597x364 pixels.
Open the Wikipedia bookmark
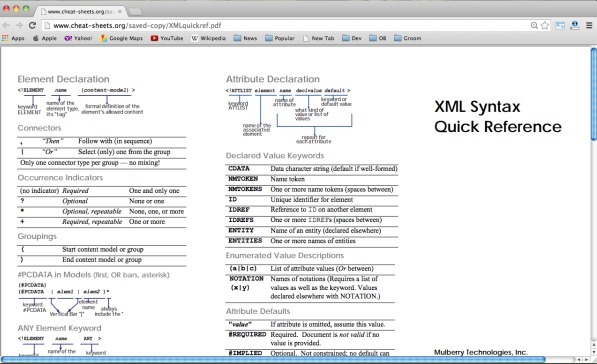click(x=208, y=38)
